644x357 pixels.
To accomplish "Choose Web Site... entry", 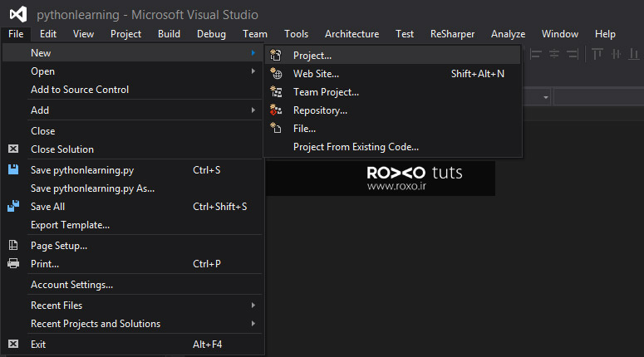I will [393, 74].
